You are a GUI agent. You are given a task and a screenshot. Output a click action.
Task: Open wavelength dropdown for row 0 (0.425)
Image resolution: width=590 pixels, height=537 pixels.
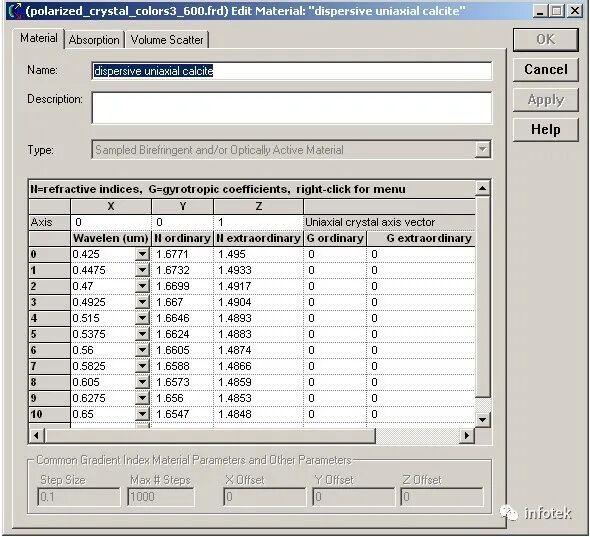tap(142, 254)
